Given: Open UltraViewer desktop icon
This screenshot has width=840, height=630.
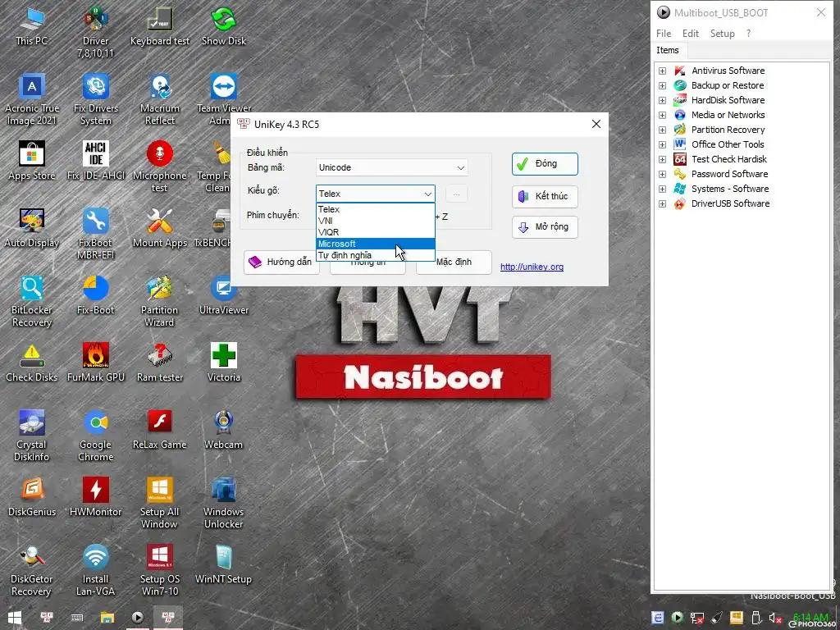Looking at the screenshot, I should pyautogui.click(x=223, y=295).
